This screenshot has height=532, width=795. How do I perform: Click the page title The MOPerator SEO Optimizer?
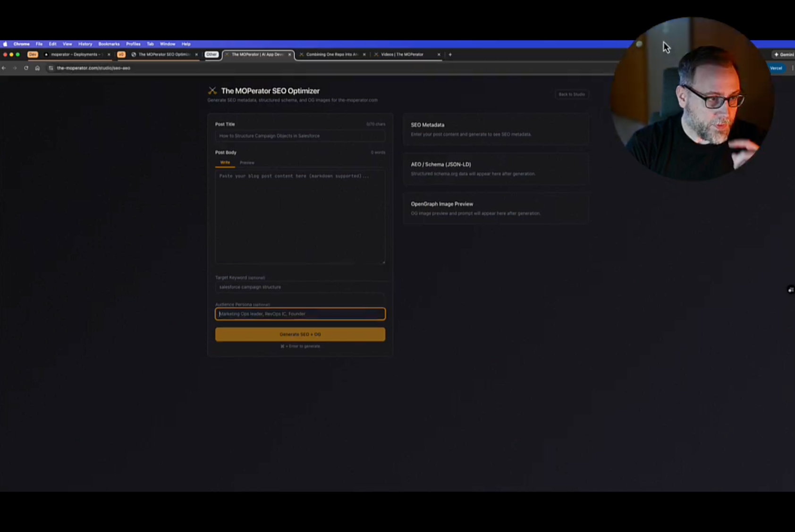(x=270, y=91)
